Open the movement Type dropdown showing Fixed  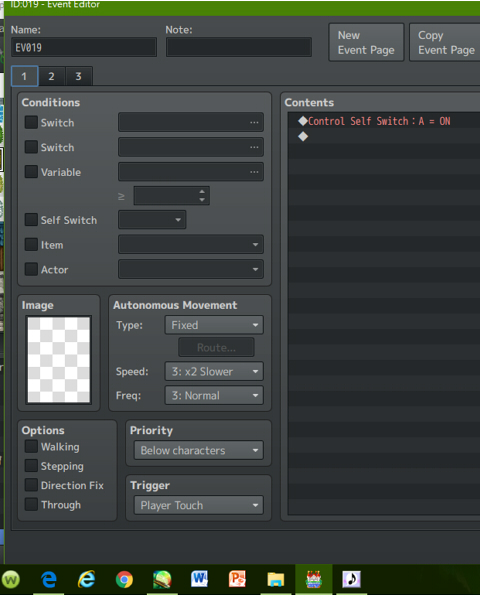pos(214,325)
